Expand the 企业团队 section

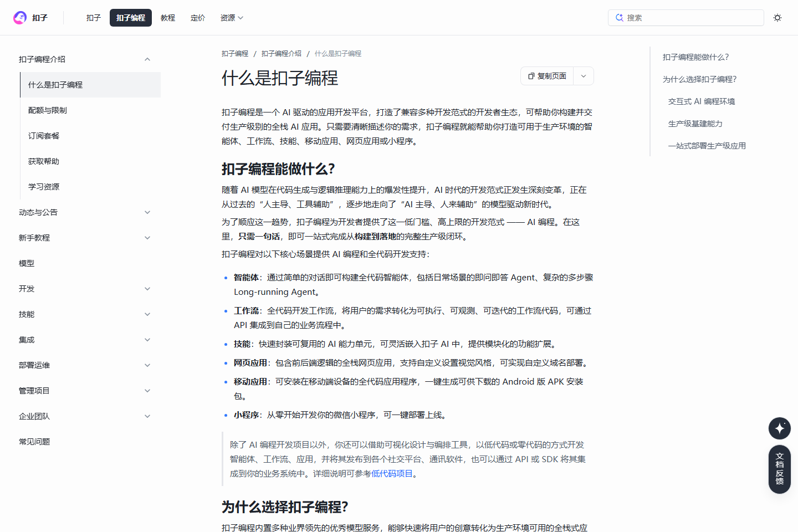click(x=147, y=416)
